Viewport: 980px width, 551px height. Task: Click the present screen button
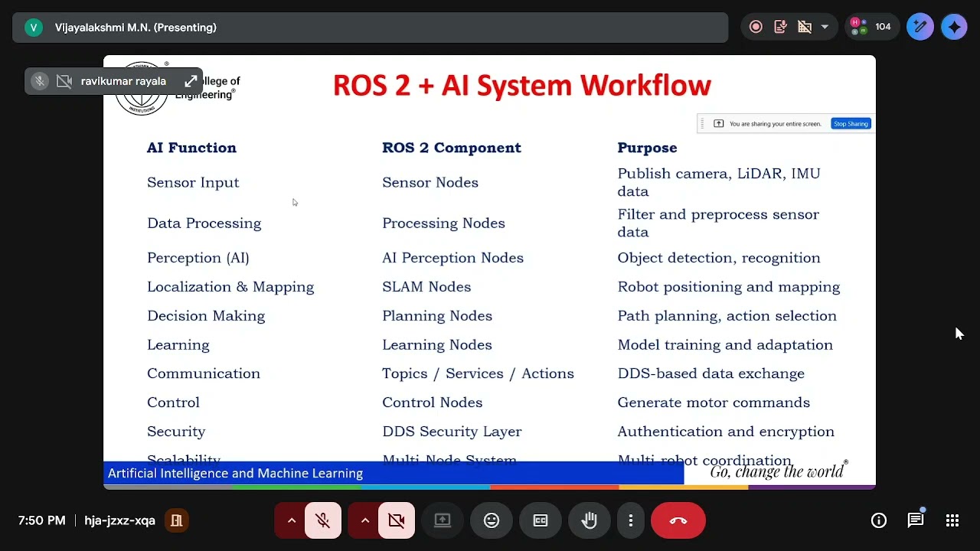pos(443,520)
